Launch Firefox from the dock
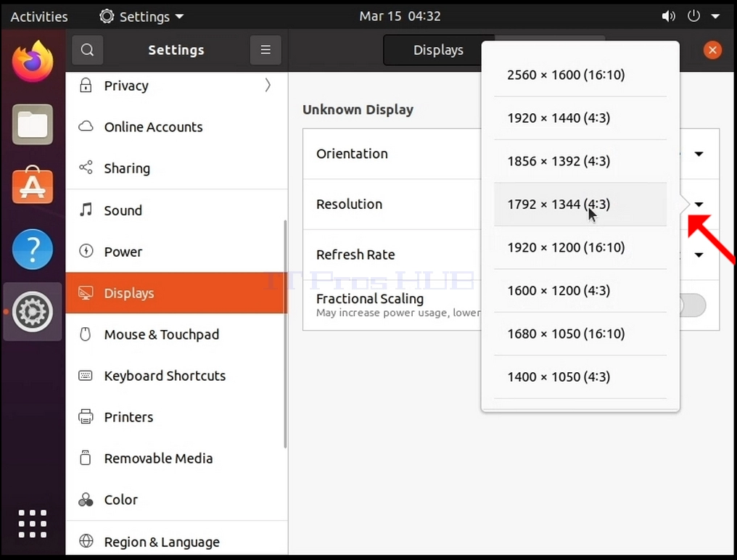The image size is (737, 560). (x=33, y=62)
